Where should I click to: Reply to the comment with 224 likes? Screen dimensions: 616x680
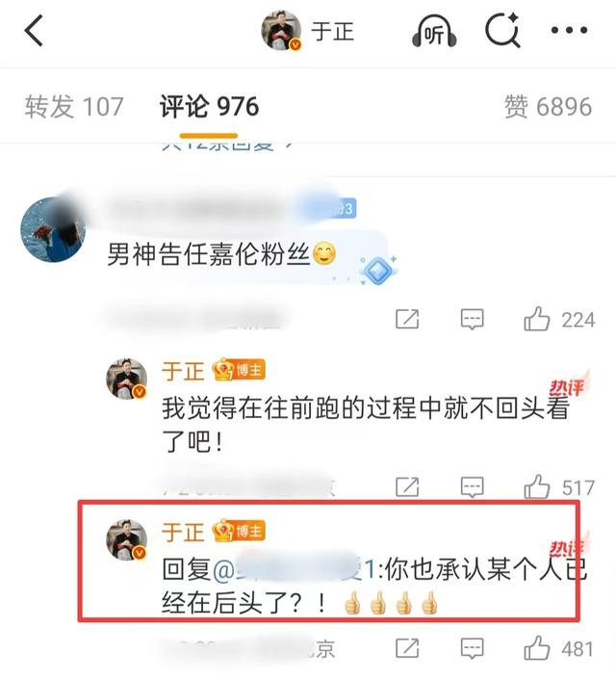[472, 320]
